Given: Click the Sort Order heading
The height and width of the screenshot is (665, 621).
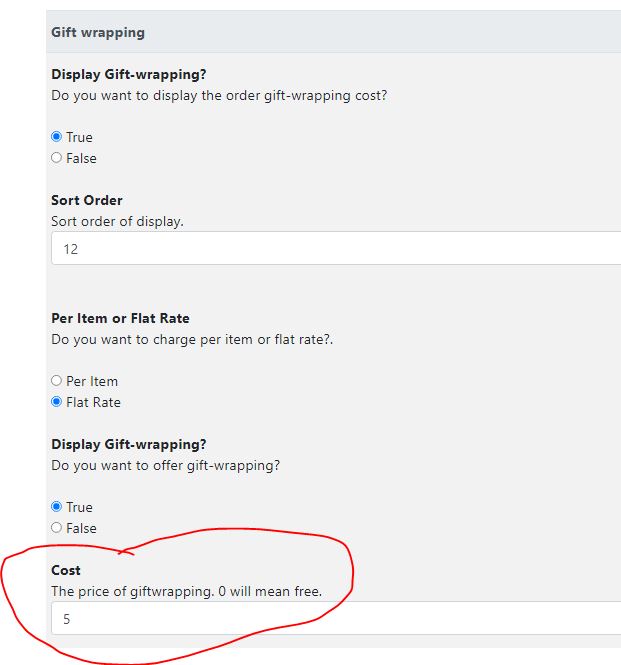Looking at the screenshot, I should tap(87, 200).
